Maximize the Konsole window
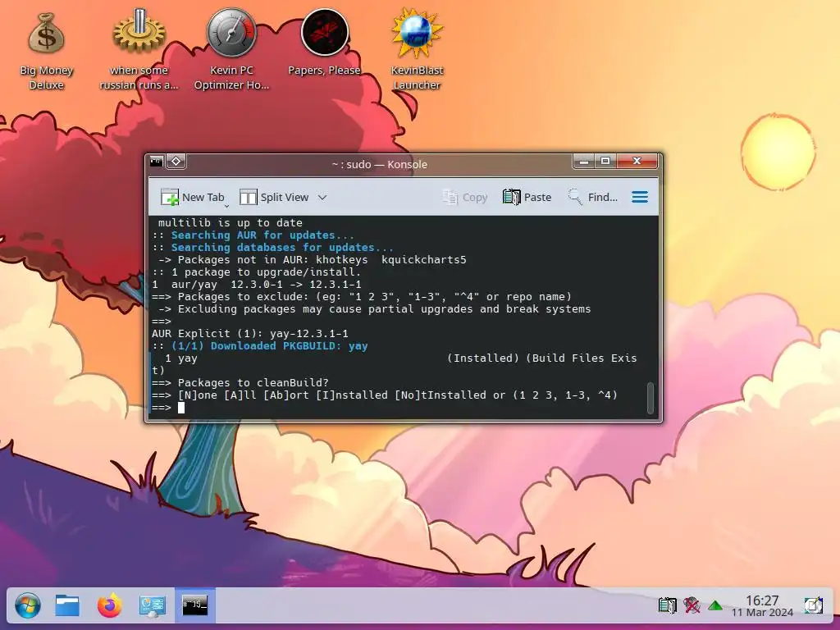Screen dimensions: 840x630 click(x=605, y=161)
